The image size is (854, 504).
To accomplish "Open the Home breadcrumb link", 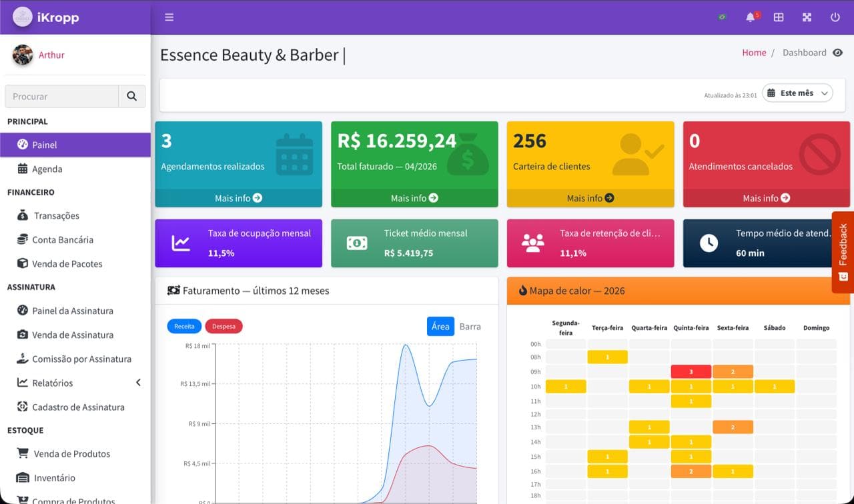I will pyautogui.click(x=754, y=52).
